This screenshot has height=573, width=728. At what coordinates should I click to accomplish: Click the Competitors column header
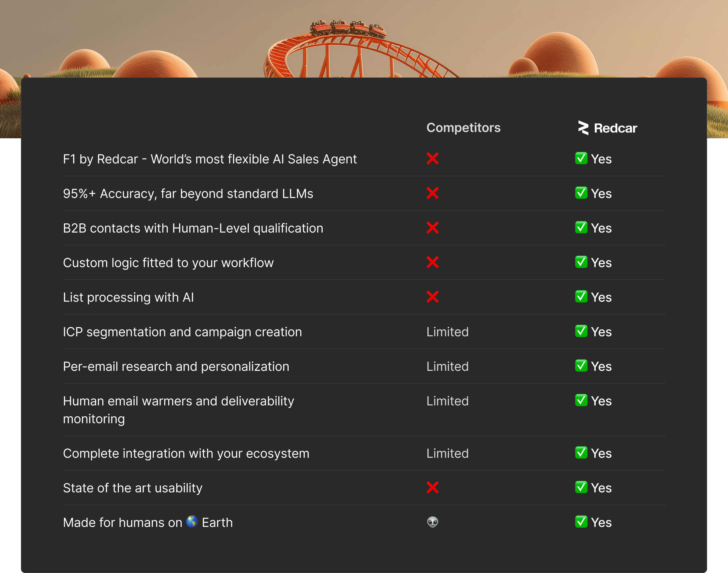coord(463,128)
